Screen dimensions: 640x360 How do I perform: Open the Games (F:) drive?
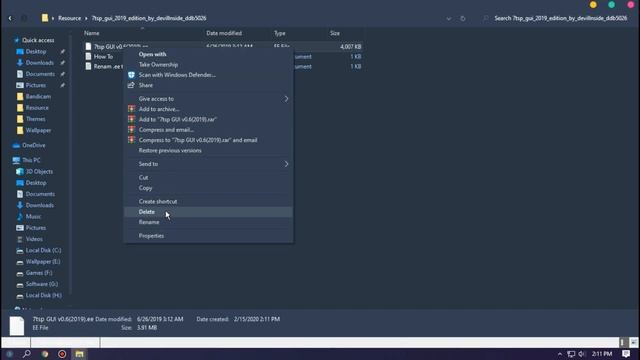39,273
